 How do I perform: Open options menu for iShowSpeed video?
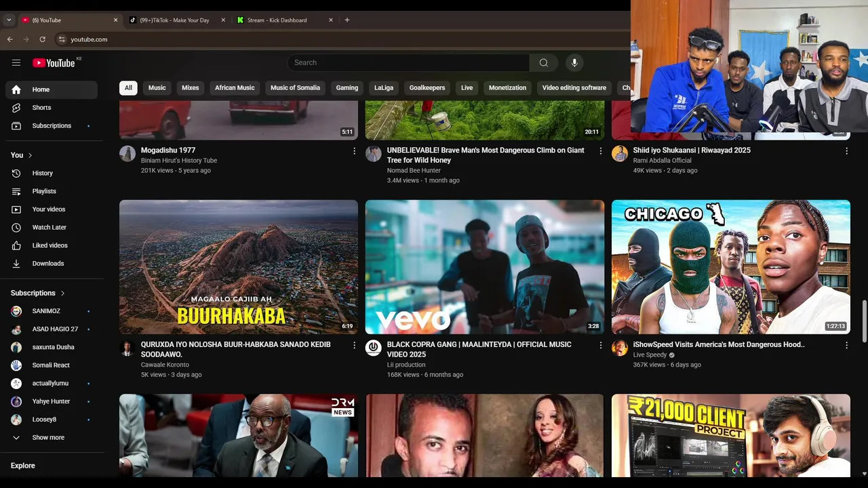tap(846, 345)
